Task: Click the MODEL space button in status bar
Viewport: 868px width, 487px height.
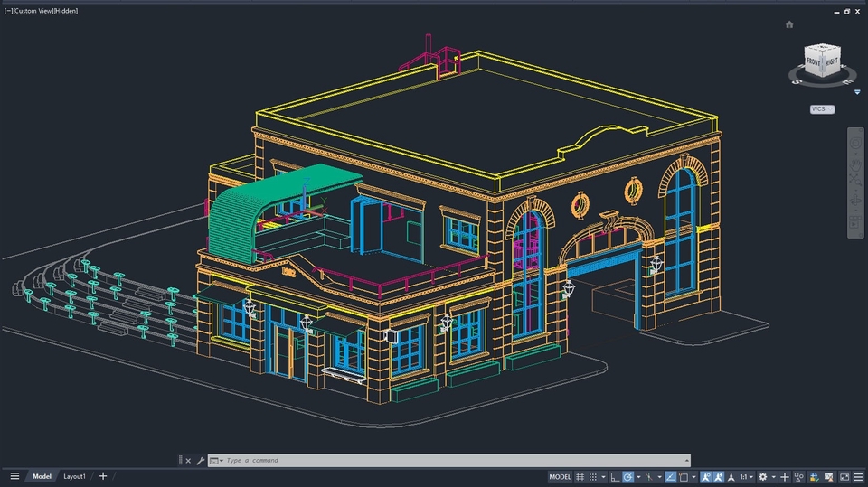Action: coord(560,476)
